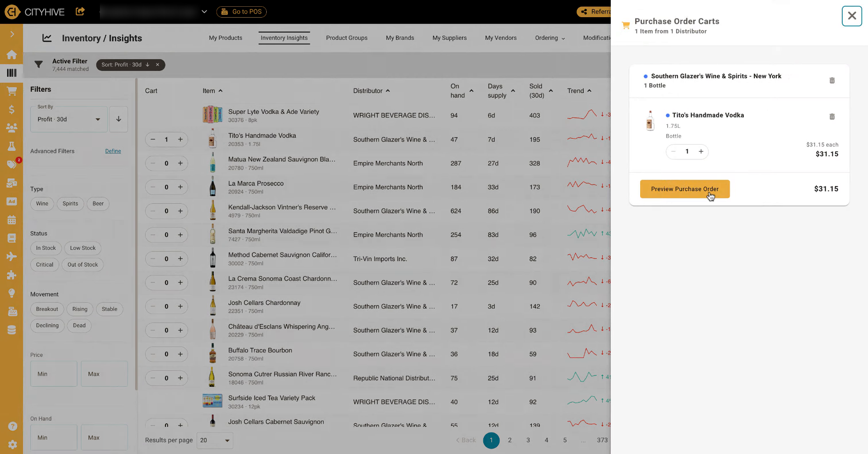Switch to the My Products tab

click(226, 38)
